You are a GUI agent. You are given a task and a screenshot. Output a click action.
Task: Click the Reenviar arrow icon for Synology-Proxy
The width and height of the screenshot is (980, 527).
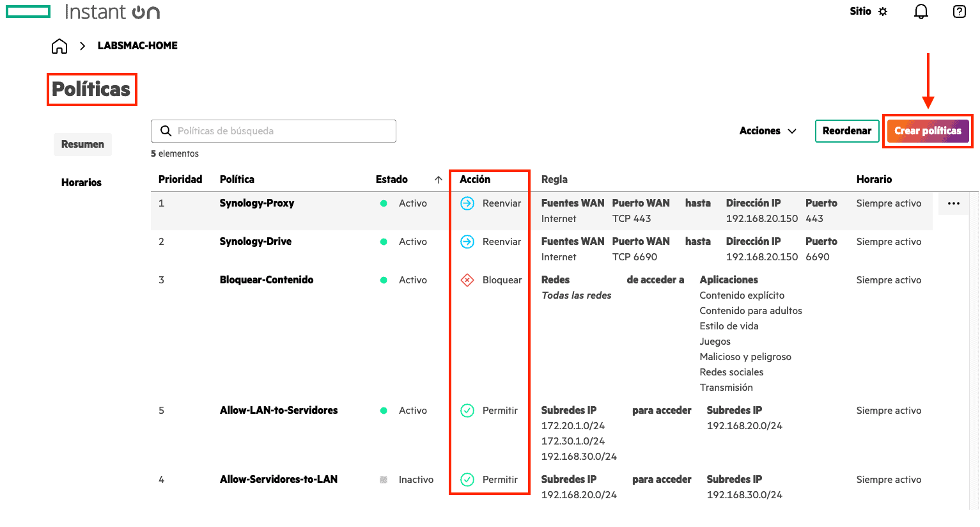pyautogui.click(x=467, y=203)
